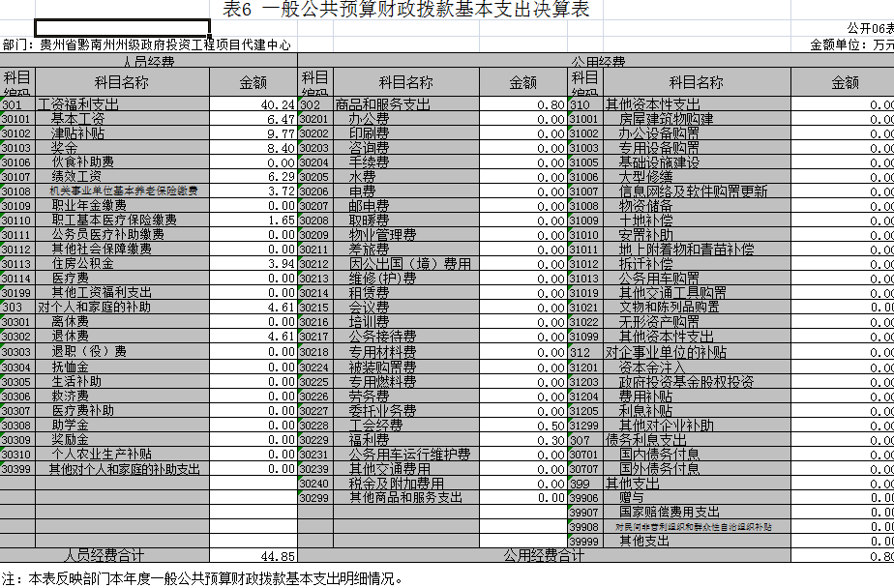Click 机关事业单位基本养老保险缴费 cell

point(123,191)
